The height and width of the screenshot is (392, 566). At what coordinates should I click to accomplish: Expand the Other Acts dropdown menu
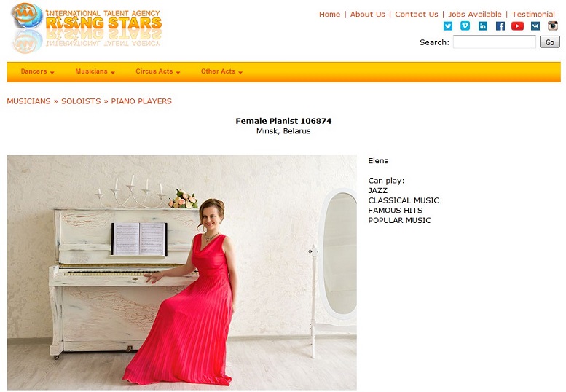221,71
